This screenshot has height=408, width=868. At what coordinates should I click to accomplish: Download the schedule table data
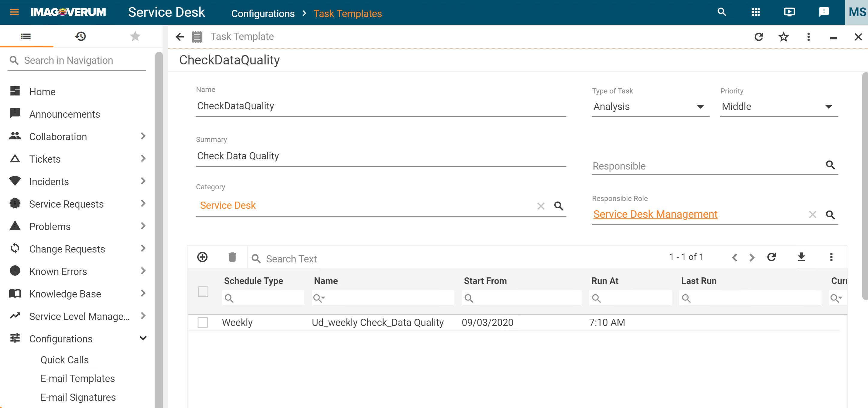(801, 257)
